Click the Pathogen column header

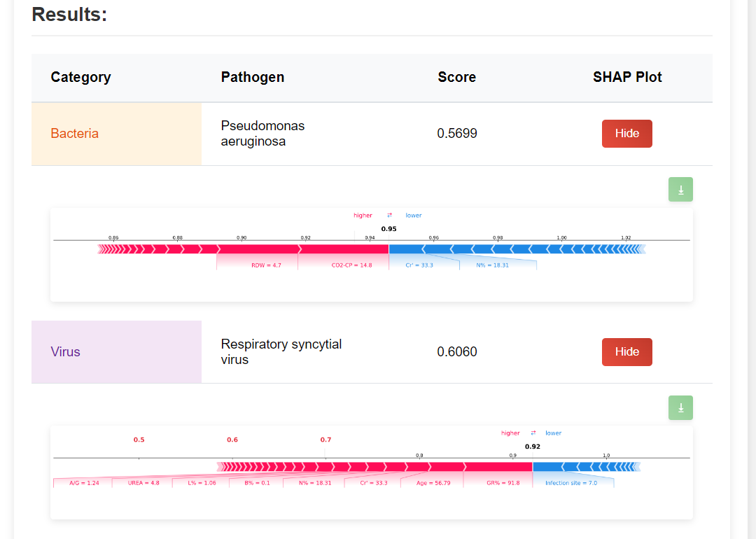click(252, 77)
